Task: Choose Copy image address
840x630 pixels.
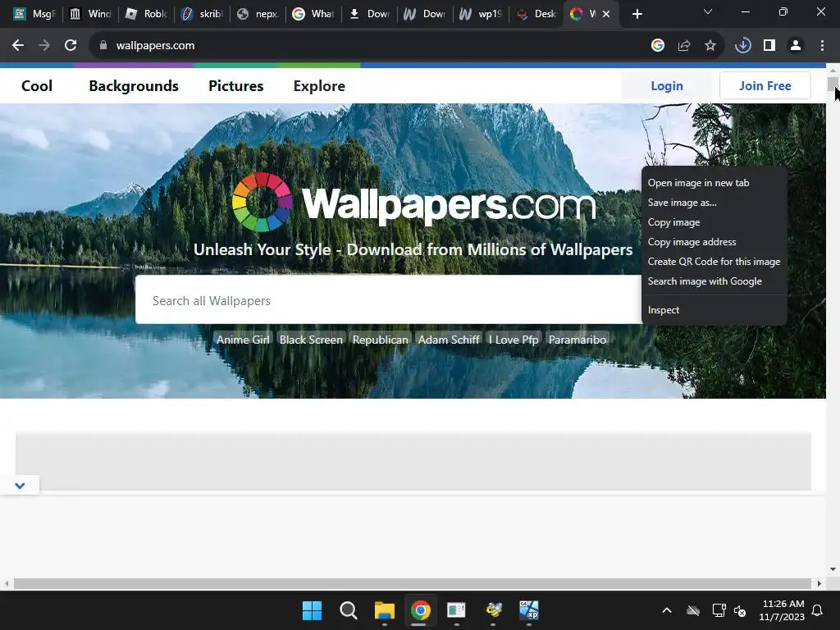Action: click(x=714, y=242)
